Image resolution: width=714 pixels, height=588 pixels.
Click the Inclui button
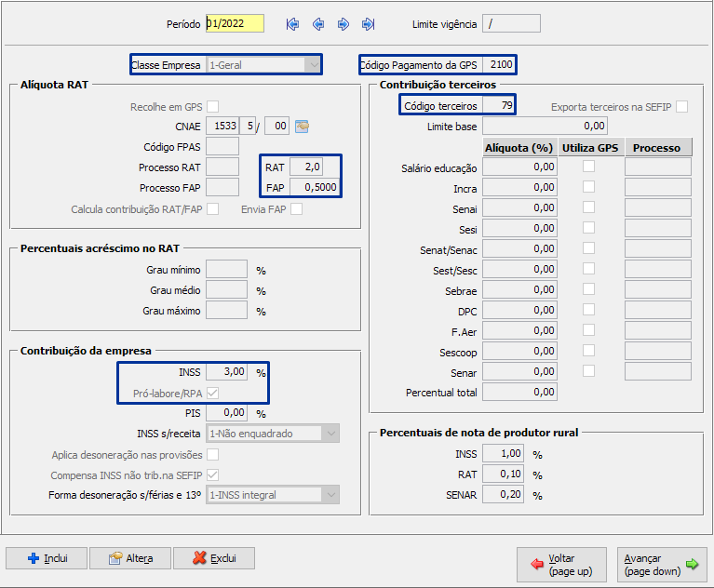[x=47, y=558]
